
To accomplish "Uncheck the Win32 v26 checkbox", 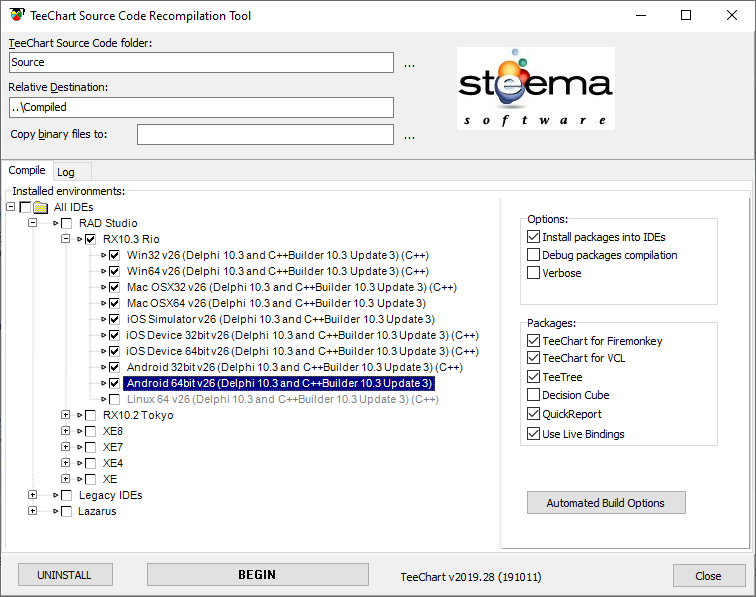I will (x=114, y=255).
